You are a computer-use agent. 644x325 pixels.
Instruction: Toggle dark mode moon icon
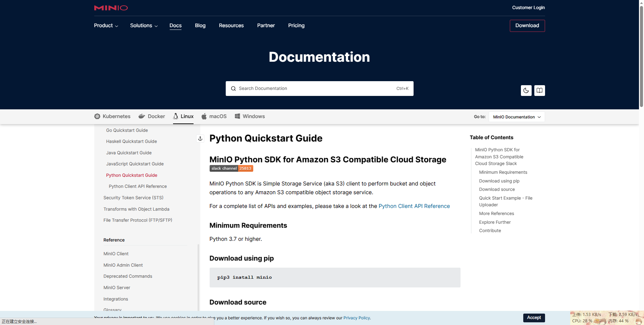tap(526, 91)
